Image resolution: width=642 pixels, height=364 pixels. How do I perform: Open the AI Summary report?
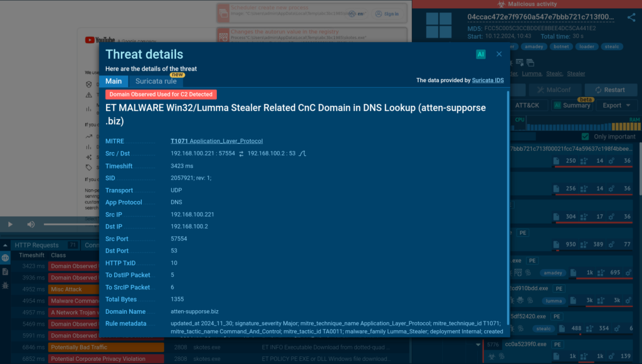(572, 105)
